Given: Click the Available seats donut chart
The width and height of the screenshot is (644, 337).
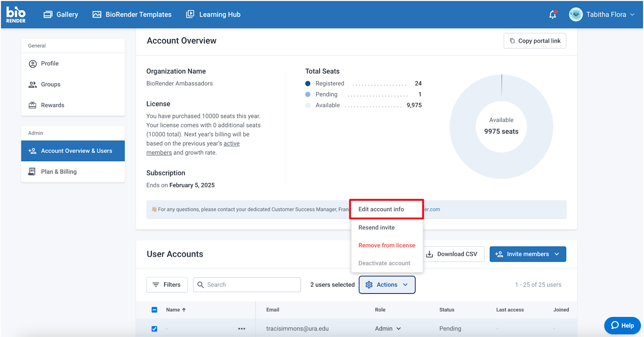Looking at the screenshot, I should point(502,127).
